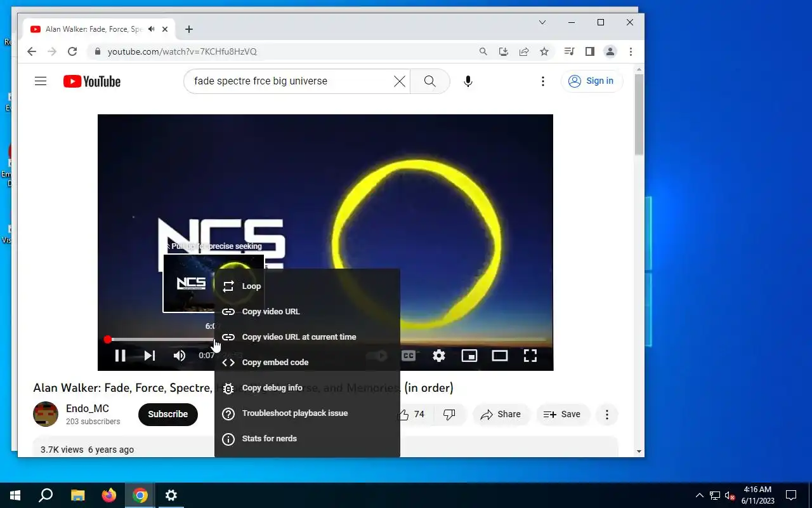
Task: Clear the search query with X
Action: (x=400, y=81)
